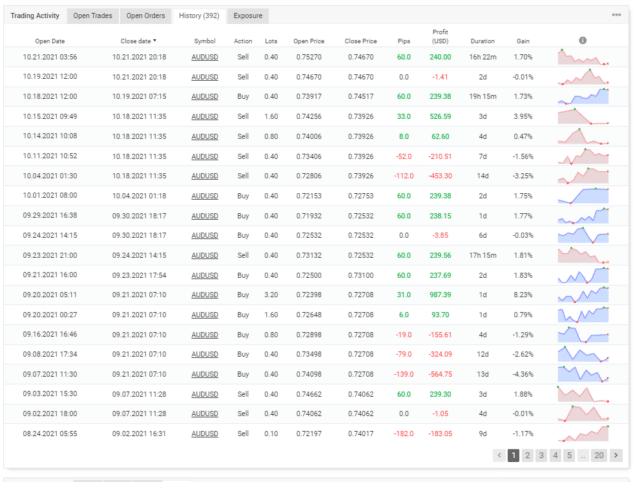Screen dimensions: 633x482
Task: Click the open price 0.72197
Action: point(309,434)
